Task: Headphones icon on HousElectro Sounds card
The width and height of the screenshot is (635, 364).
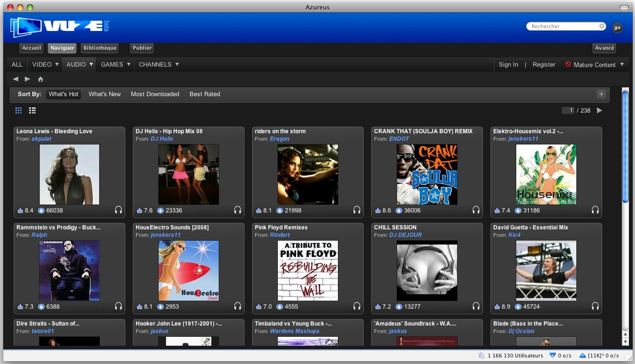Action: coord(237,306)
